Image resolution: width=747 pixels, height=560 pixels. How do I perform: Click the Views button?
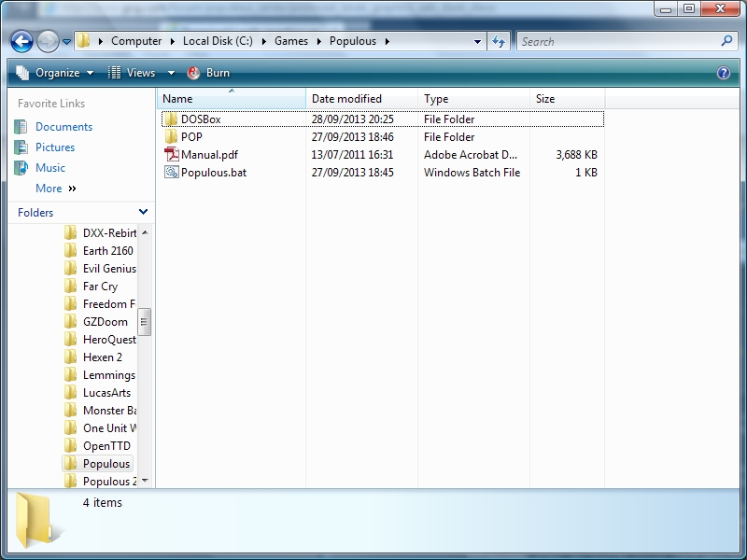[132, 73]
